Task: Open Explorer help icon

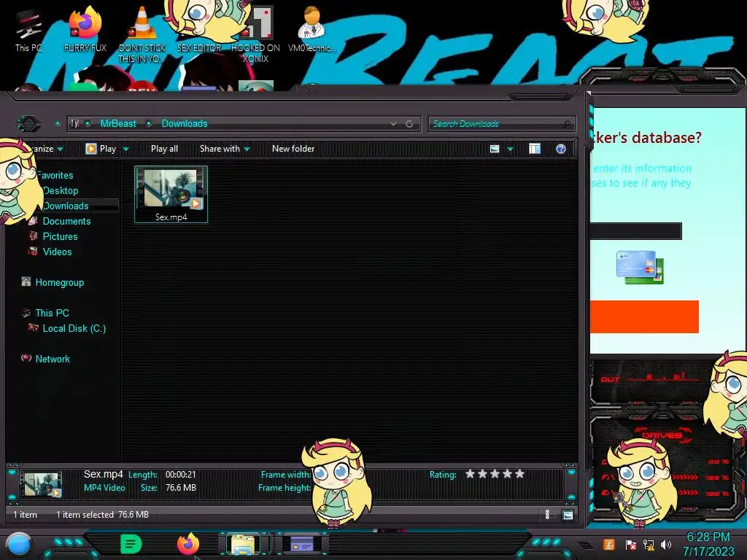Action: click(x=561, y=149)
